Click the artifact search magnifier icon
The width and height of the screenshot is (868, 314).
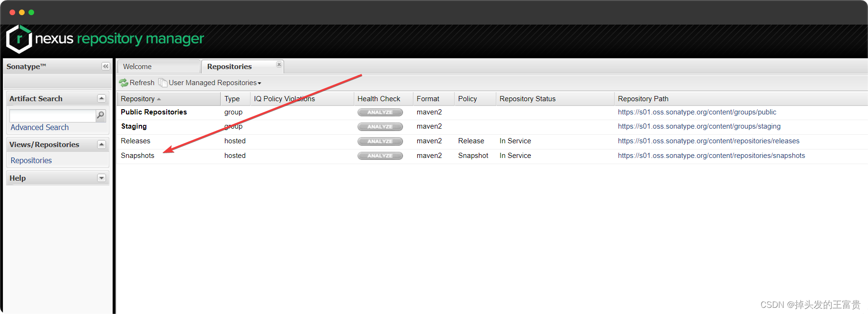tap(100, 115)
